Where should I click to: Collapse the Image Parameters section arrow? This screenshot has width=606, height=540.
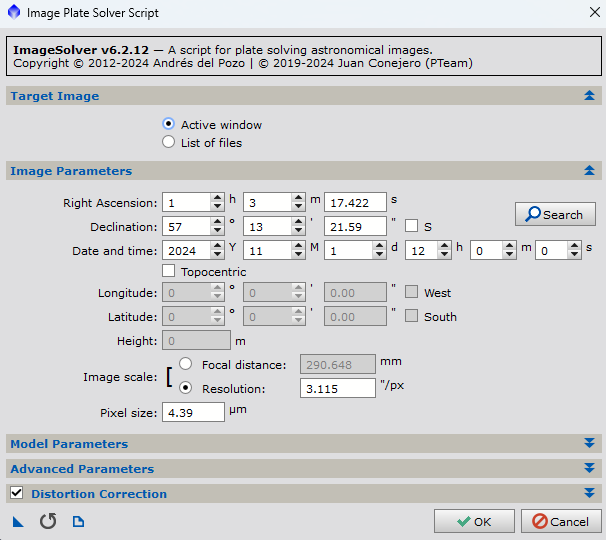coord(589,170)
